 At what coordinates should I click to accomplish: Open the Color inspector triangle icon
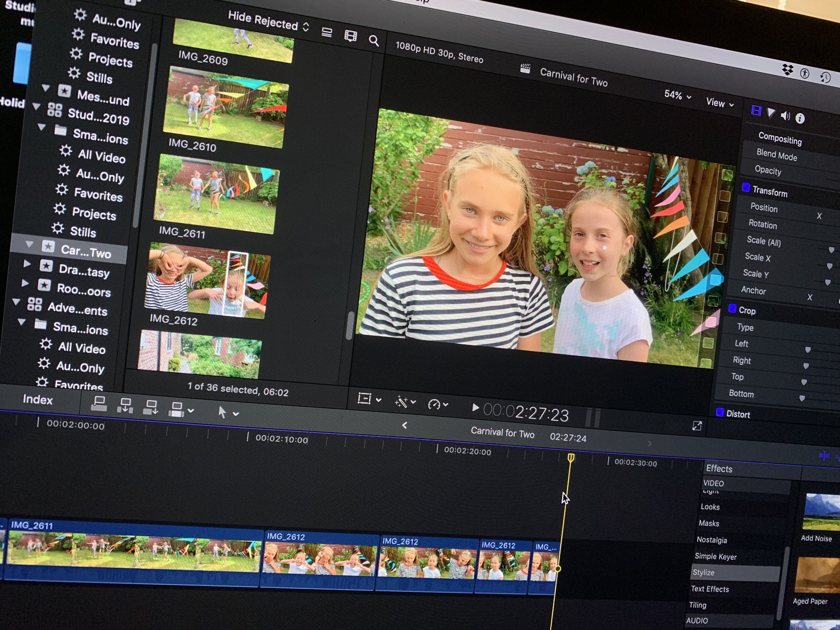[x=771, y=113]
